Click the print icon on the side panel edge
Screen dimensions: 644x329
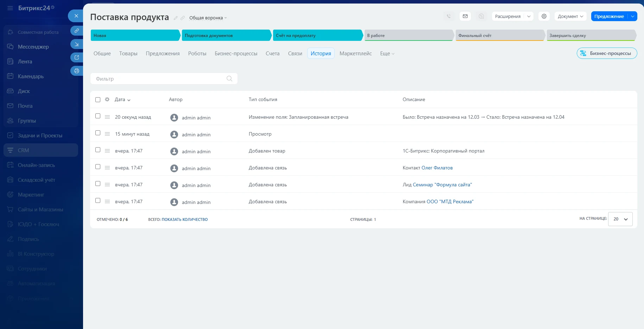point(76,71)
